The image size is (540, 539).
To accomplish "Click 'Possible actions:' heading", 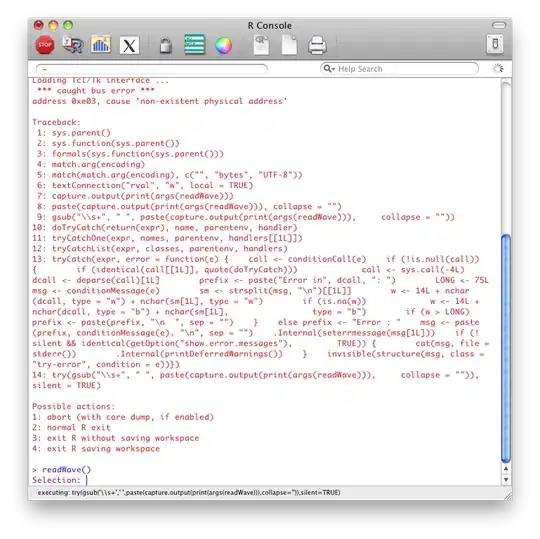I will (73, 406).
